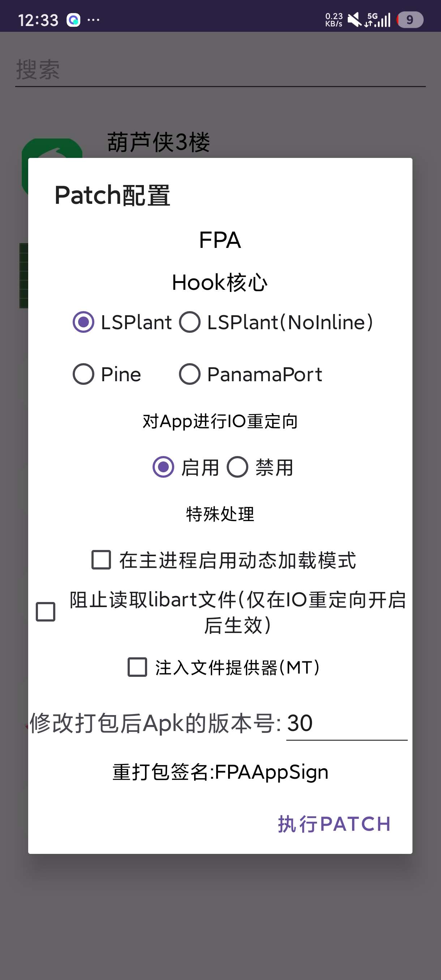This screenshot has width=441, height=980.
Task: Tap the 5G signal strength icon
Action: (378, 20)
